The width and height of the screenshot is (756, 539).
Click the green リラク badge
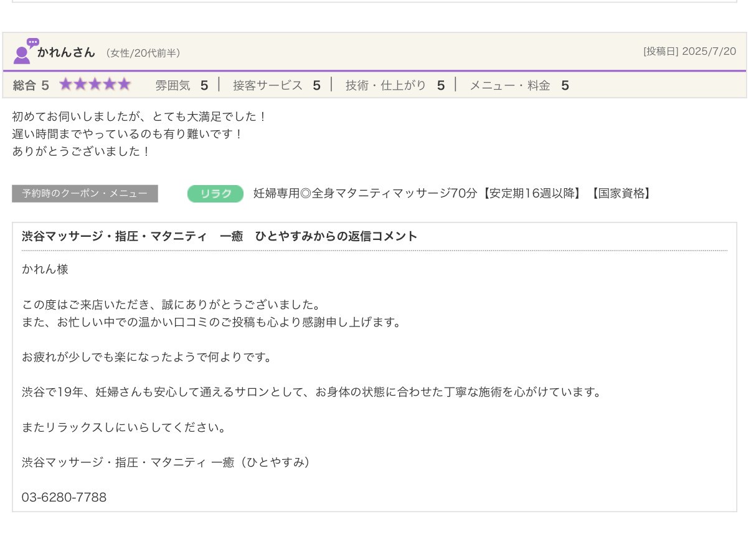[215, 194]
